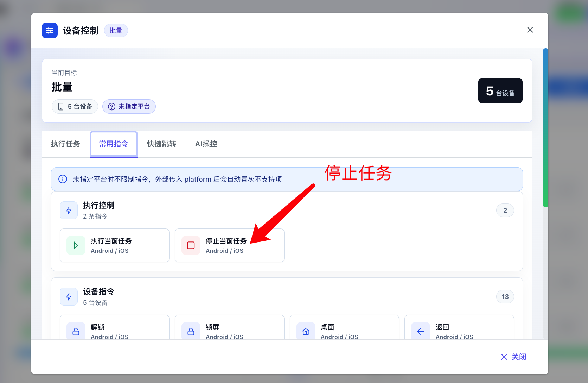Click the device control sliders icon
Image resolution: width=588 pixels, height=383 pixels.
50,30
